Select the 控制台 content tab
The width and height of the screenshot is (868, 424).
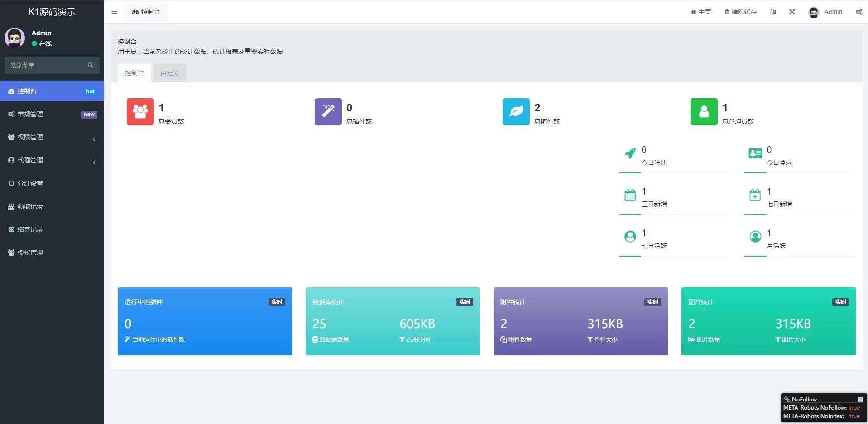point(134,73)
